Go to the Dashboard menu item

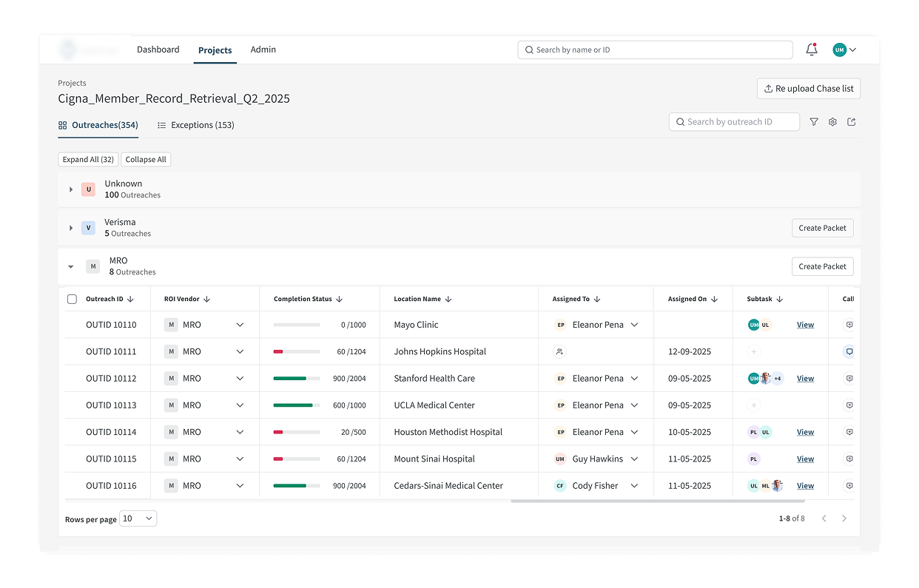tap(158, 50)
